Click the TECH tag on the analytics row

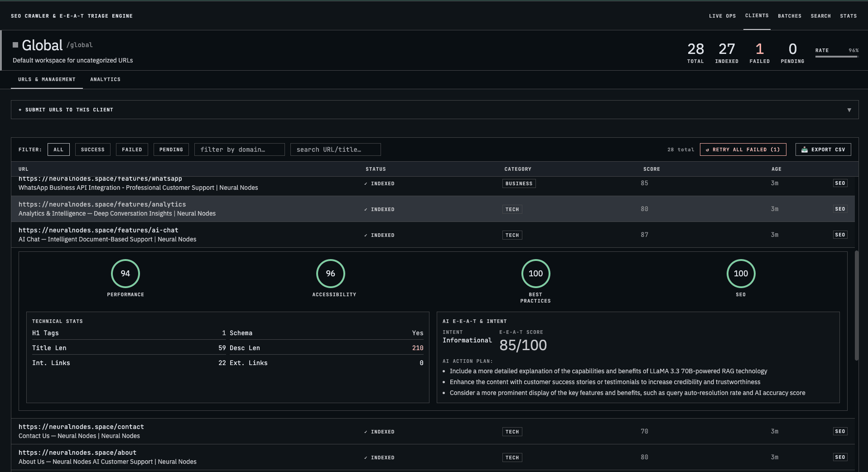point(512,209)
